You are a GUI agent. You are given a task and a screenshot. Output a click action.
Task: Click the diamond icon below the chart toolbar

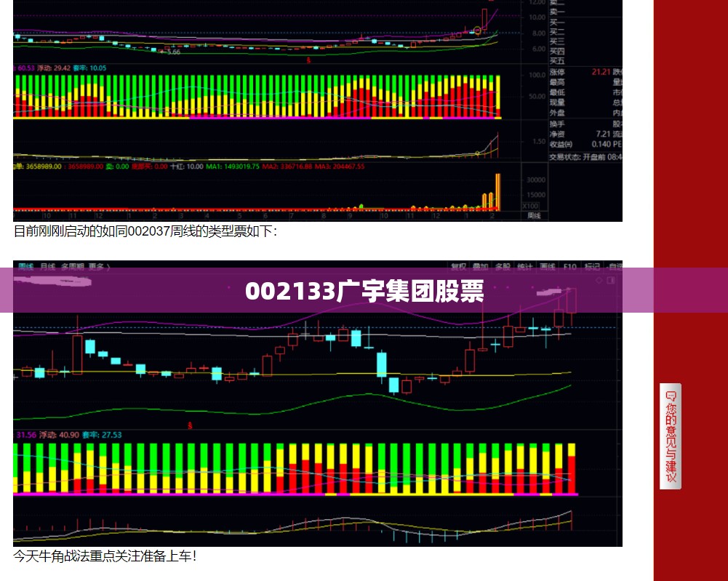[x=599, y=280]
